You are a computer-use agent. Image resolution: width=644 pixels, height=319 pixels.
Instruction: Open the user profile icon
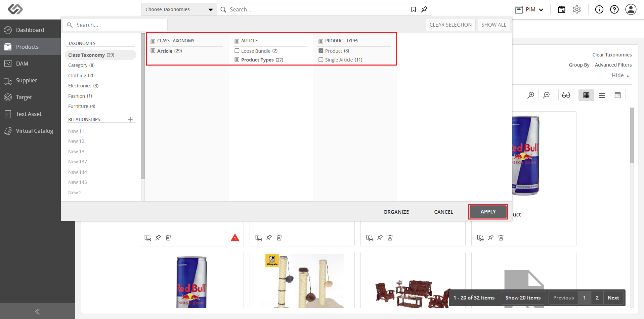pyautogui.click(x=631, y=9)
